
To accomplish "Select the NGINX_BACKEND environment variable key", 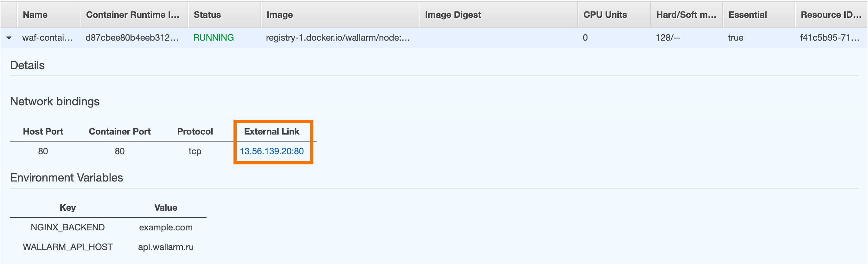I will 68,227.
